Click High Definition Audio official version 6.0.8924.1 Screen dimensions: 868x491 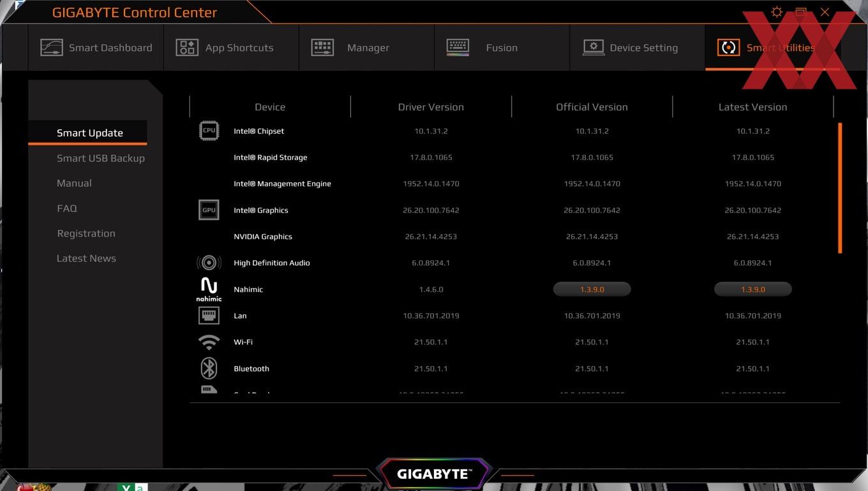(592, 263)
